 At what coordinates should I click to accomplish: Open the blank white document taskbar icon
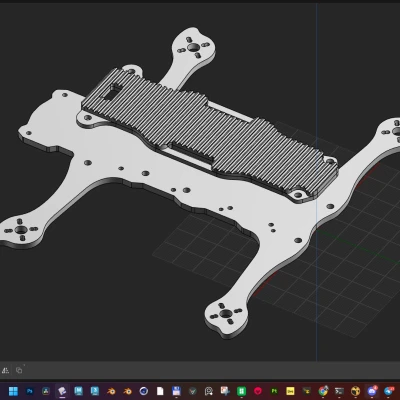click(160, 391)
